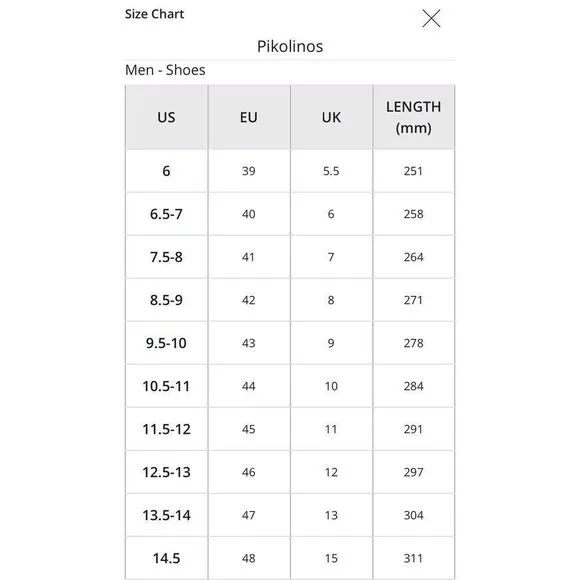Select the US size 6.5-7 cell
580x580 pixels.
pyautogui.click(x=166, y=214)
